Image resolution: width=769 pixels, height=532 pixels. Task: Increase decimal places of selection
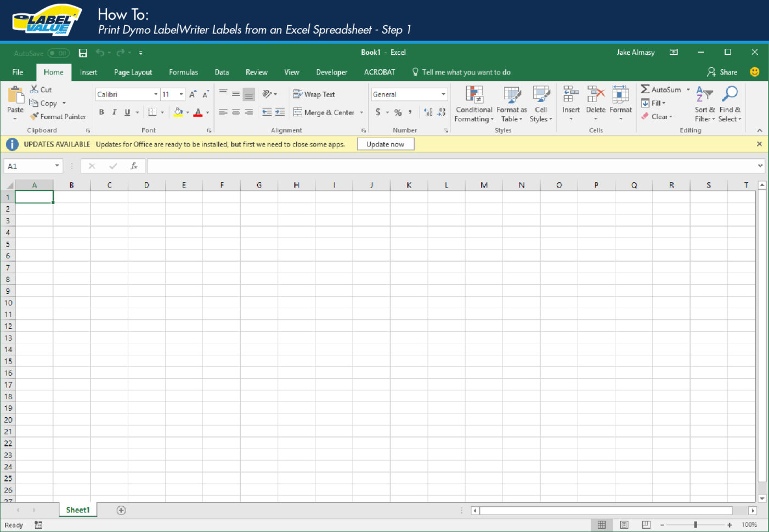pos(428,112)
